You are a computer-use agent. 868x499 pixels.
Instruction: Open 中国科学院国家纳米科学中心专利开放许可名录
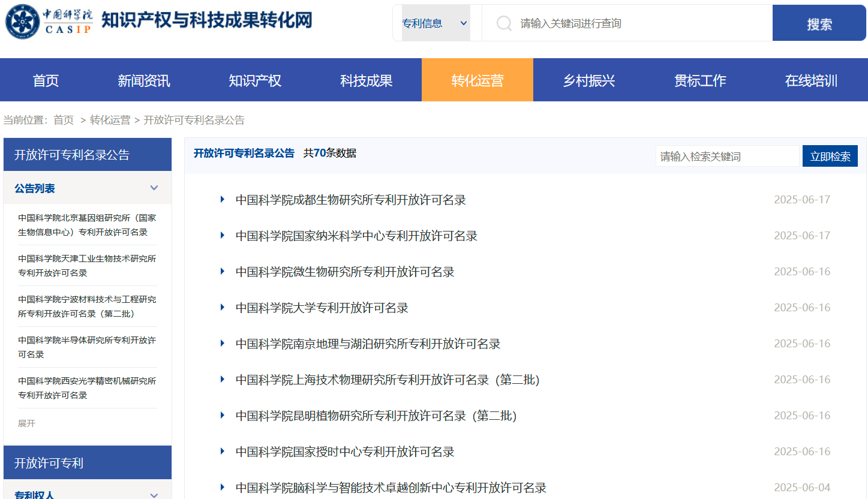click(x=356, y=236)
